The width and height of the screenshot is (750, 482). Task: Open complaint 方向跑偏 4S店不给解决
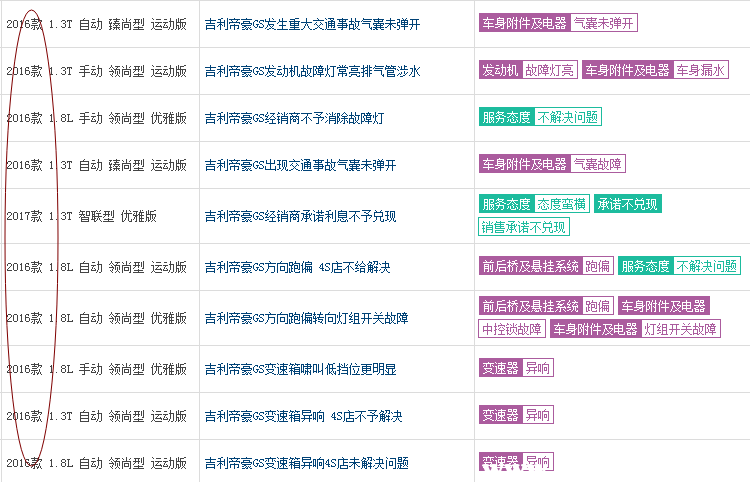297,267
